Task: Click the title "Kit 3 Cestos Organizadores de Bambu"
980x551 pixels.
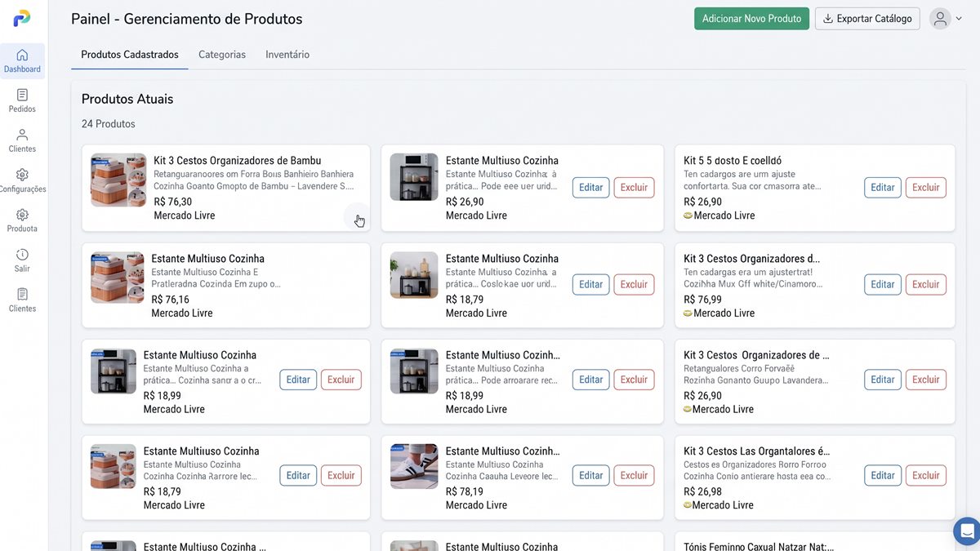Action: (x=238, y=161)
